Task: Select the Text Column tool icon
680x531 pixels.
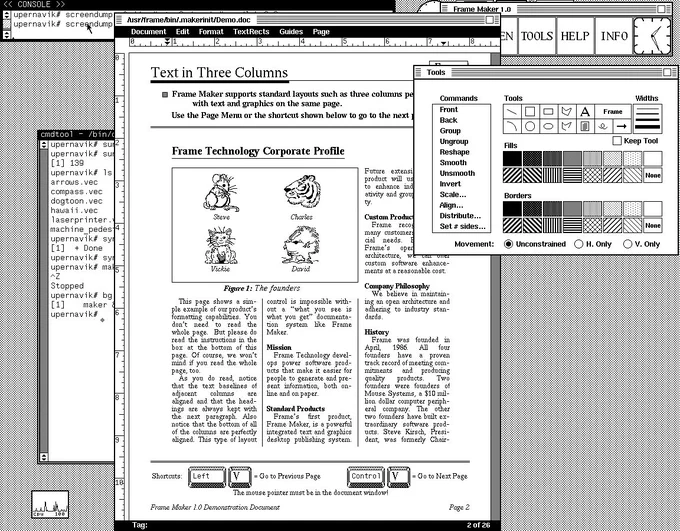Action: pyautogui.click(x=585, y=126)
